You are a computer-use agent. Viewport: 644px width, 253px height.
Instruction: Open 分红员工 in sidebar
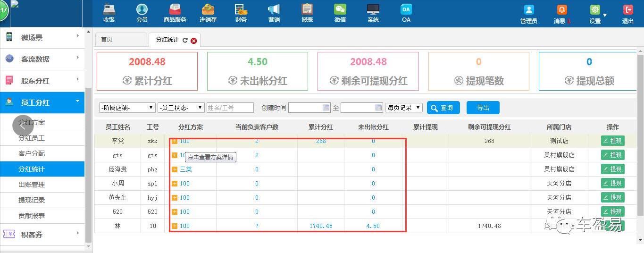point(32,138)
